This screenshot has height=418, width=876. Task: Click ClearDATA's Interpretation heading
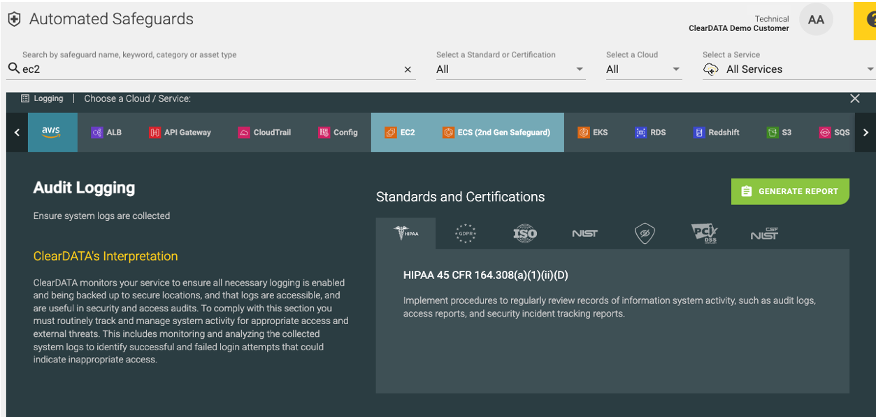pos(106,256)
